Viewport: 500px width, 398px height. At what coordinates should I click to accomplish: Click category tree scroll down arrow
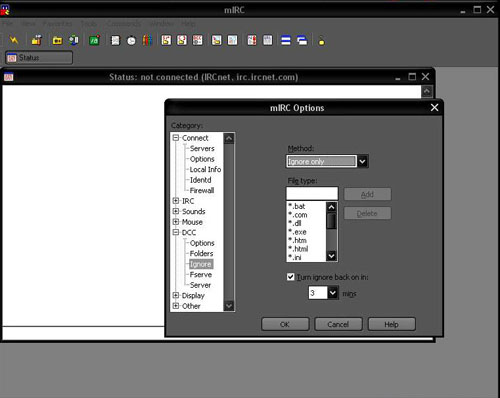point(229,305)
